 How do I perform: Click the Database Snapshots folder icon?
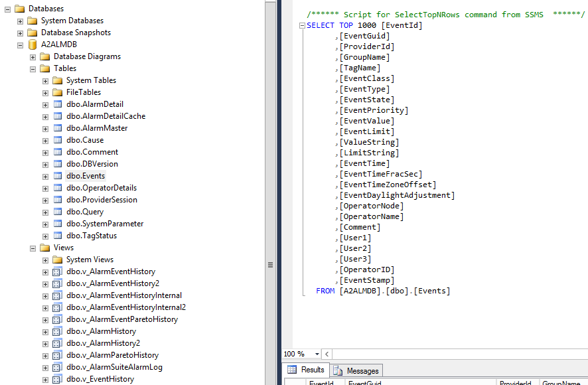tap(32, 33)
